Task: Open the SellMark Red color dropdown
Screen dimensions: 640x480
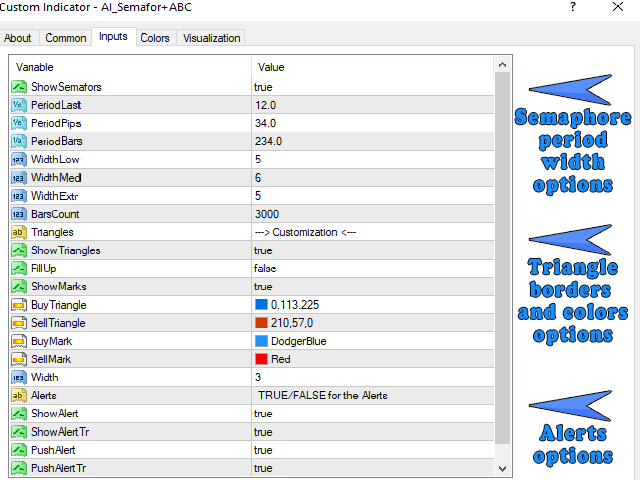Action: [x=372, y=359]
